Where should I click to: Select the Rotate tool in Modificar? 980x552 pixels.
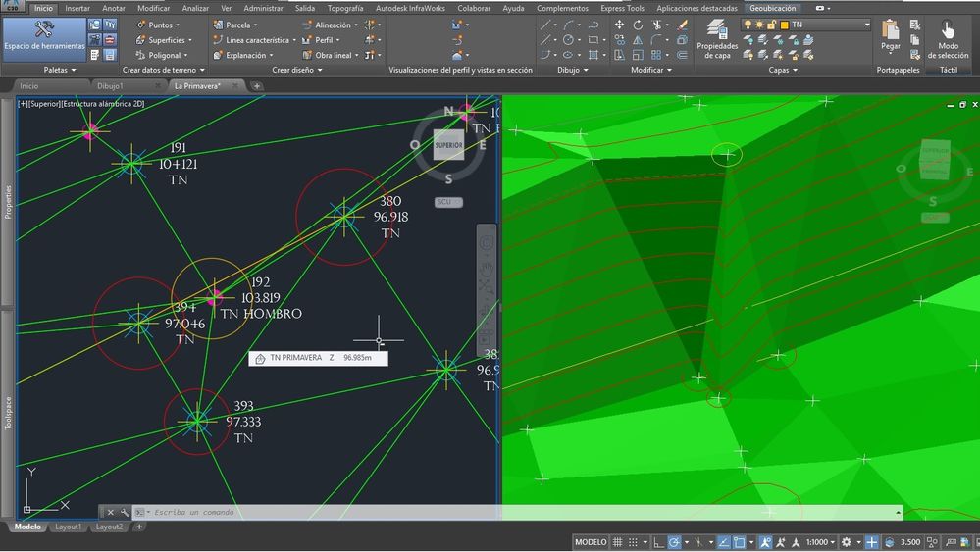click(x=638, y=25)
